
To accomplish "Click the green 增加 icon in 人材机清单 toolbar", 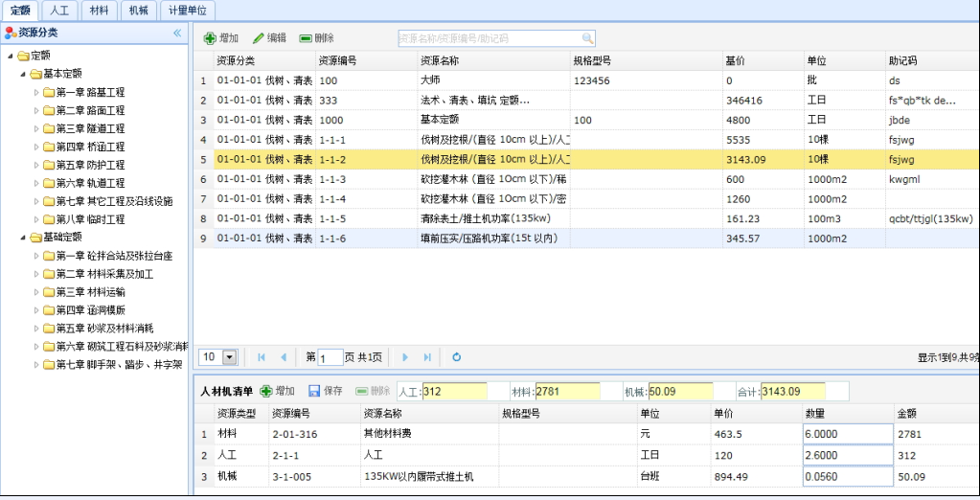I will (x=266, y=391).
